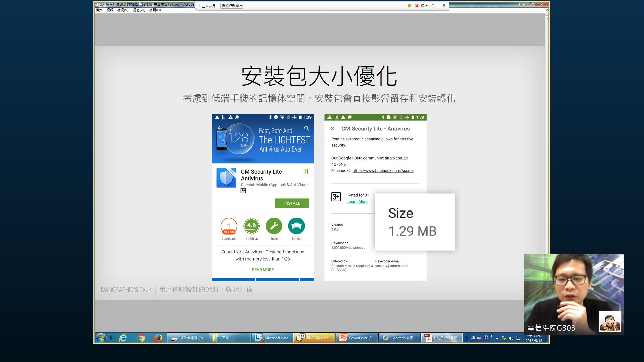This screenshot has height=362, width=644.
Task: Click the search magnifier in Play Store
Action: point(307,128)
